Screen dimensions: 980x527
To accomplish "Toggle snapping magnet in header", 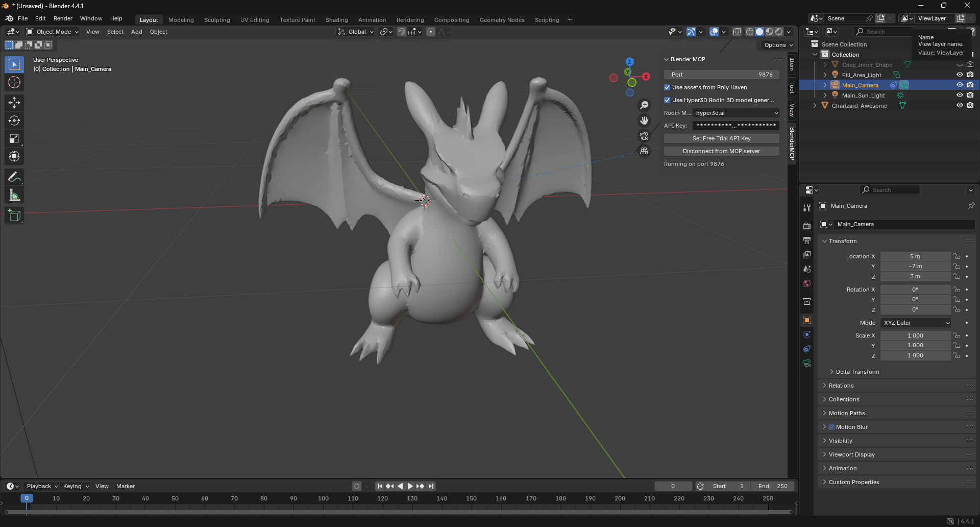I will (x=402, y=32).
